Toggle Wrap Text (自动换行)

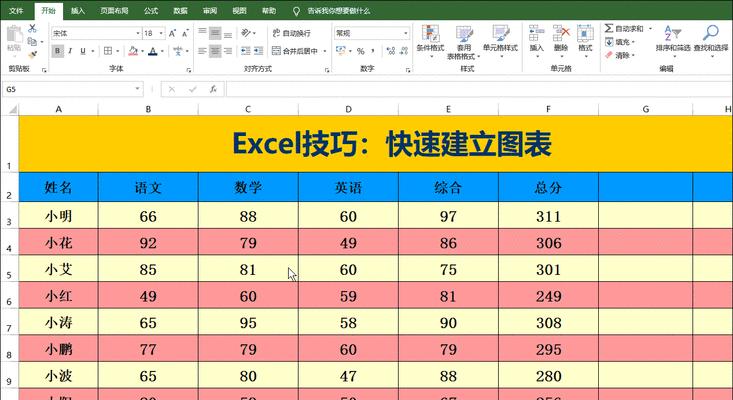point(292,33)
